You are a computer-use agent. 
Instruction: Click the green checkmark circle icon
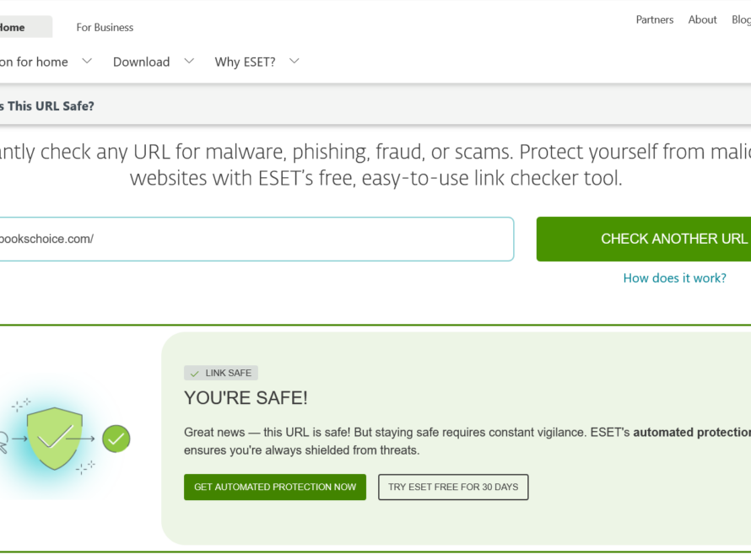coord(116,439)
